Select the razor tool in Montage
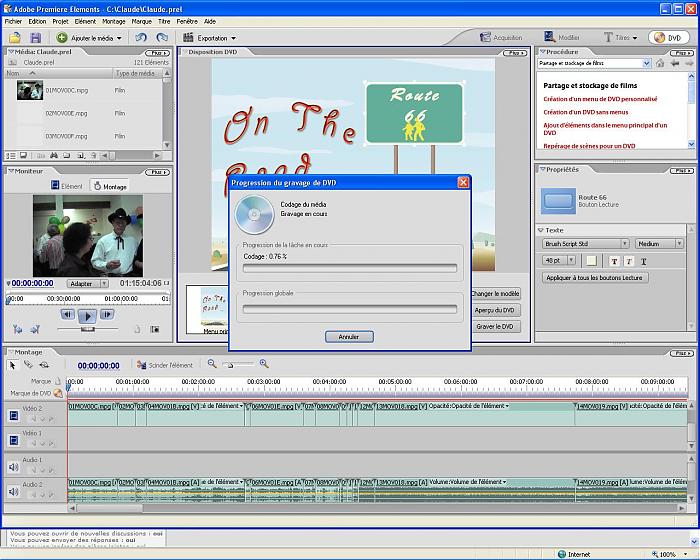 pos(28,365)
